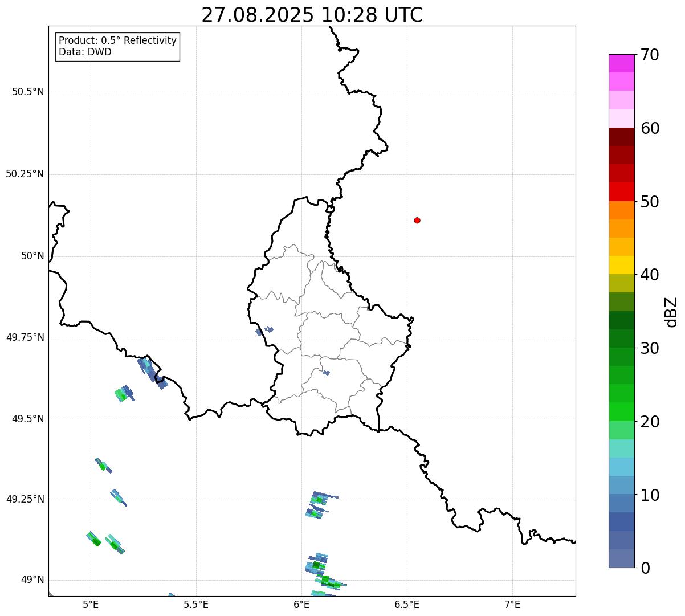Click the radar echo on the border near 5.3°E
685x616 pixels.
point(153,373)
